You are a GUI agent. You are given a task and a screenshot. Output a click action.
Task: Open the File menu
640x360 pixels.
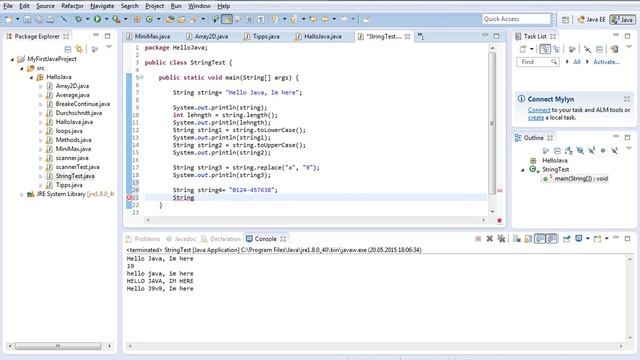[x=8, y=6]
